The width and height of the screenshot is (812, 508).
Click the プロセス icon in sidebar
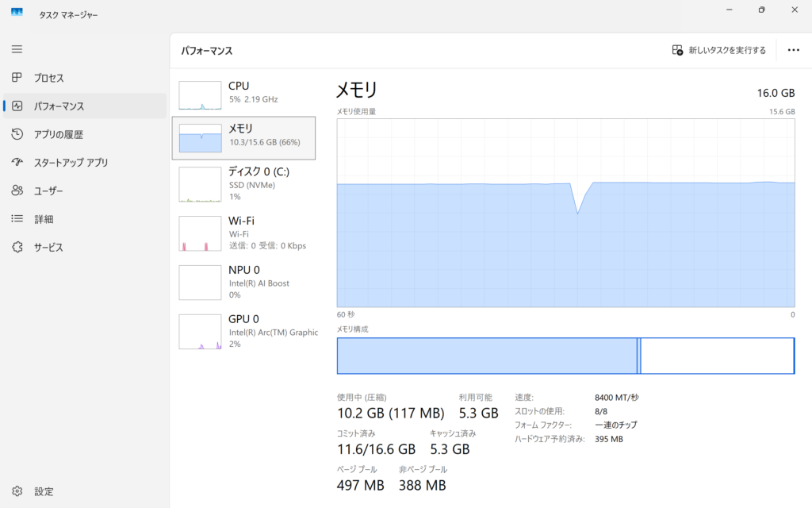17,77
